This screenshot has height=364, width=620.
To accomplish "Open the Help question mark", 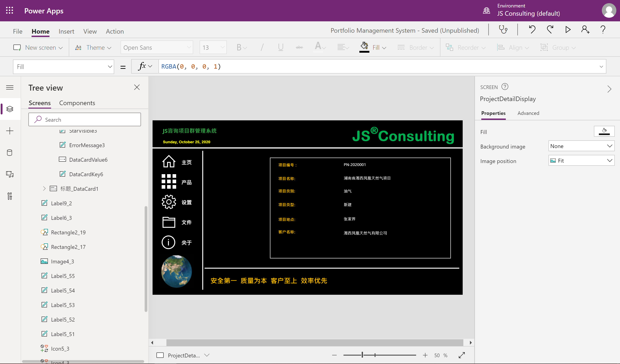I will [x=603, y=30].
